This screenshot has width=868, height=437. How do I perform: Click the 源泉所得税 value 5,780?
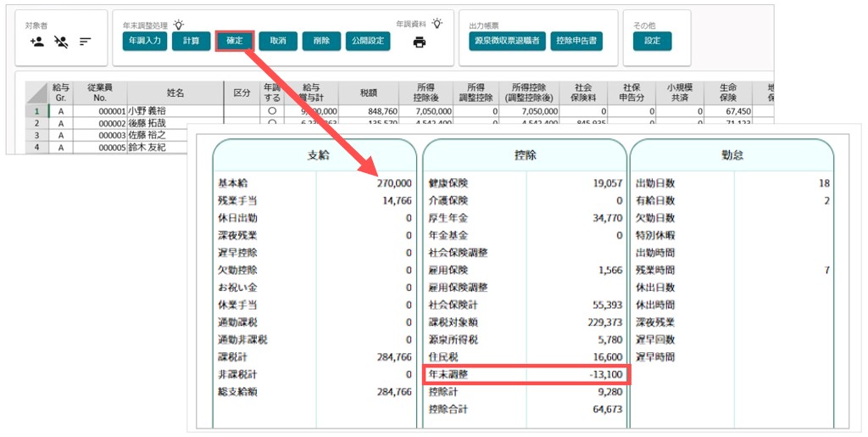pyautogui.click(x=610, y=340)
